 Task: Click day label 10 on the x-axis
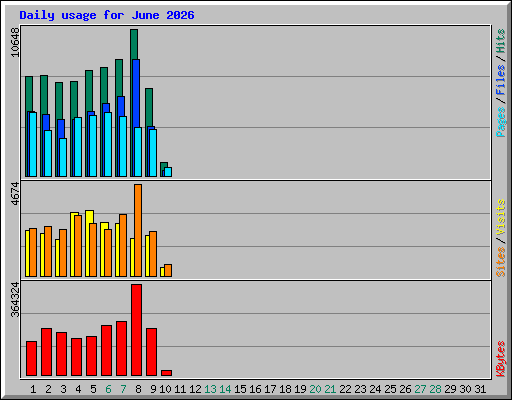165,389
